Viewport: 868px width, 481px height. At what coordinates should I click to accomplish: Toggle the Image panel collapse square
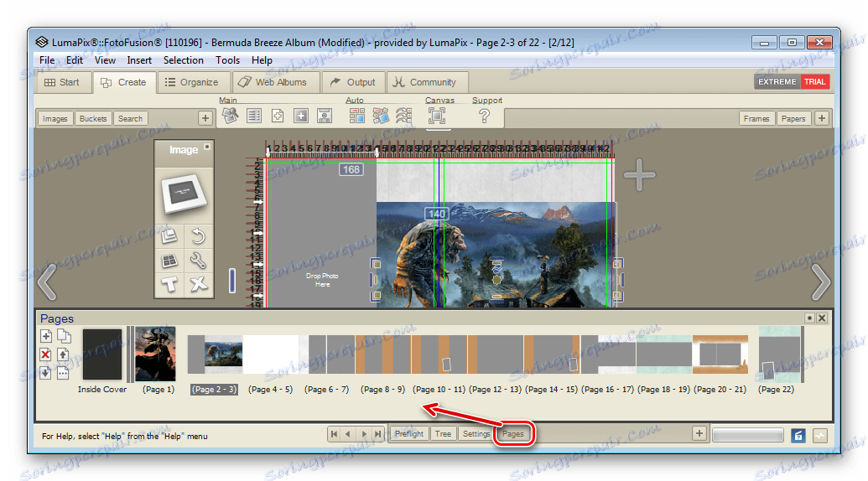coord(207,147)
